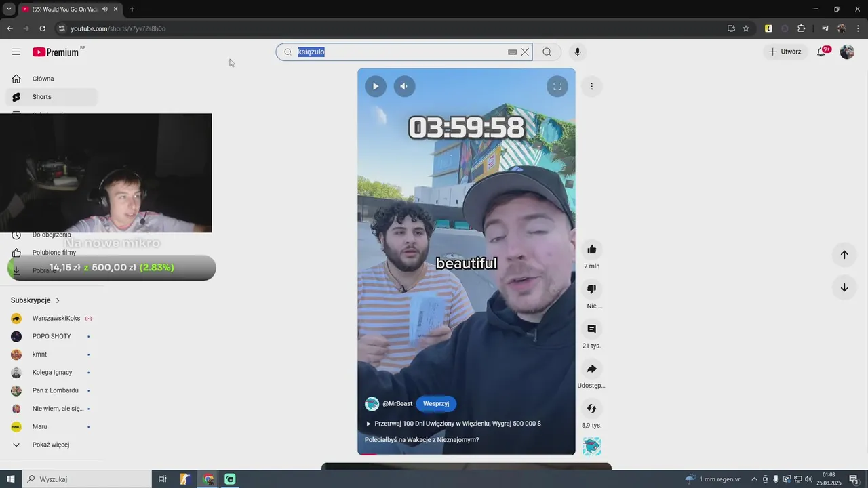Open the taskbar clock 01:03
Screen dimensions: 868x488
pyautogui.click(x=829, y=479)
